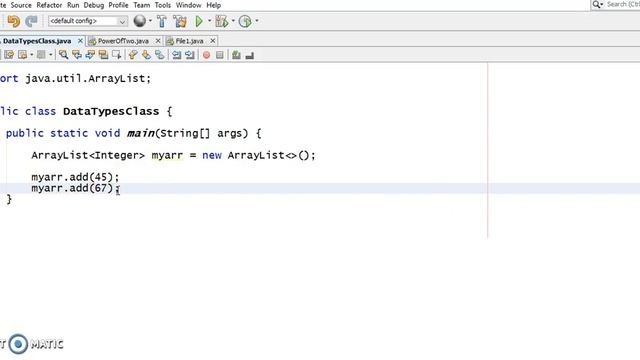The width and height of the screenshot is (640, 360).
Task: Click the Find Next Occurrence icon
Action: click(x=90, y=55)
